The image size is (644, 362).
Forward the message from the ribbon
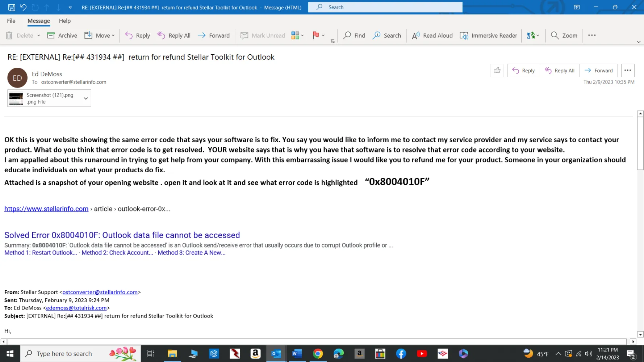214,35
